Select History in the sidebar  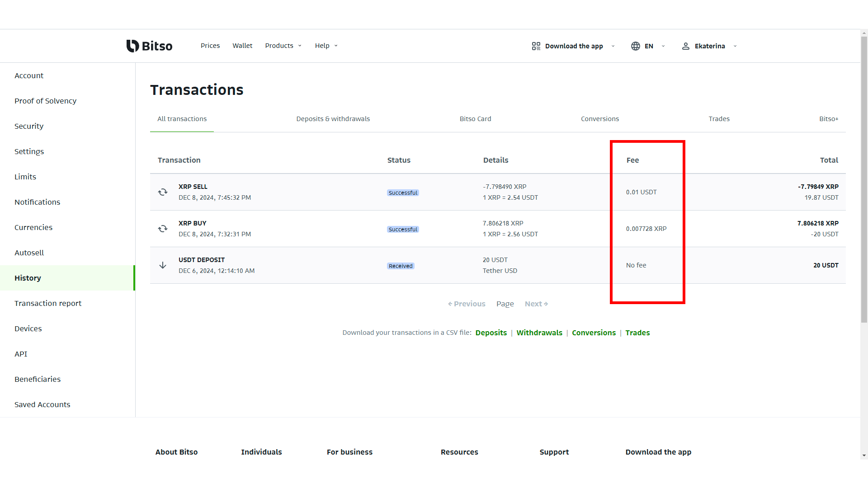point(68,278)
